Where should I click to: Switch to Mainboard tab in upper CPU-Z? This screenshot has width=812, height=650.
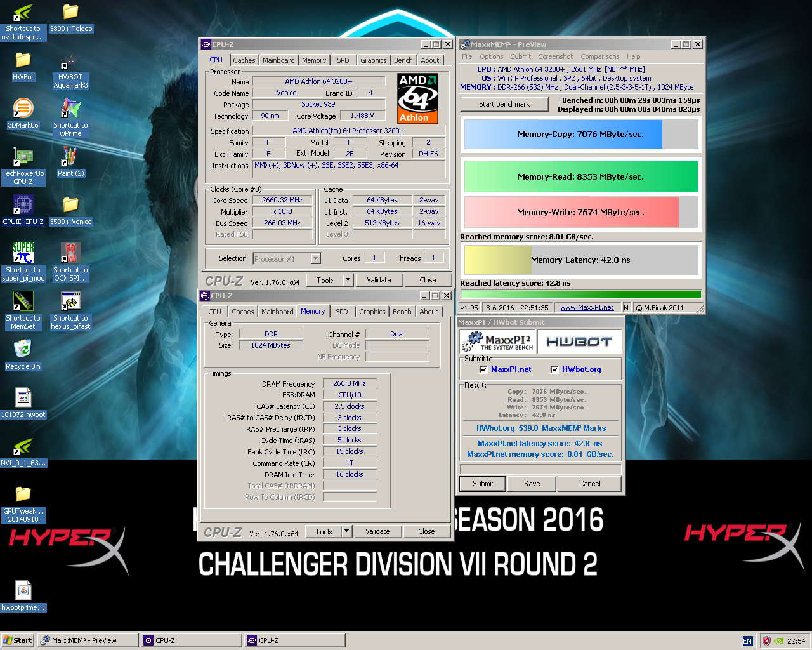click(278, 60)
